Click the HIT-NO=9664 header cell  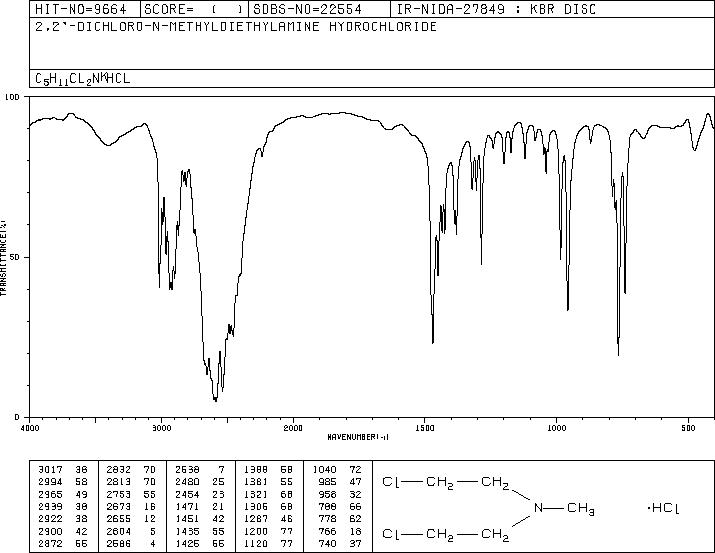pyautogui.click(x=81, y=9)
